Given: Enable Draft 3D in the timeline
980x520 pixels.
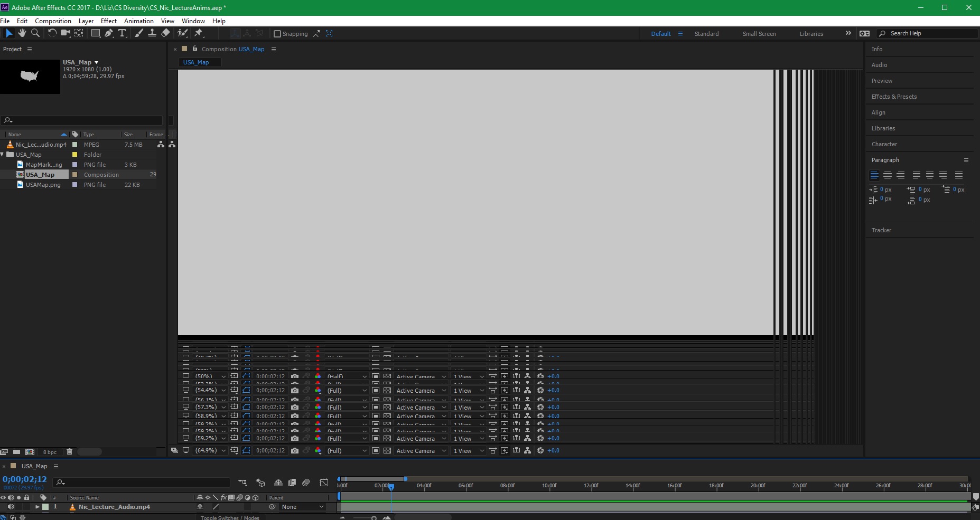Looking at the screenshot, I should [260, 483].
